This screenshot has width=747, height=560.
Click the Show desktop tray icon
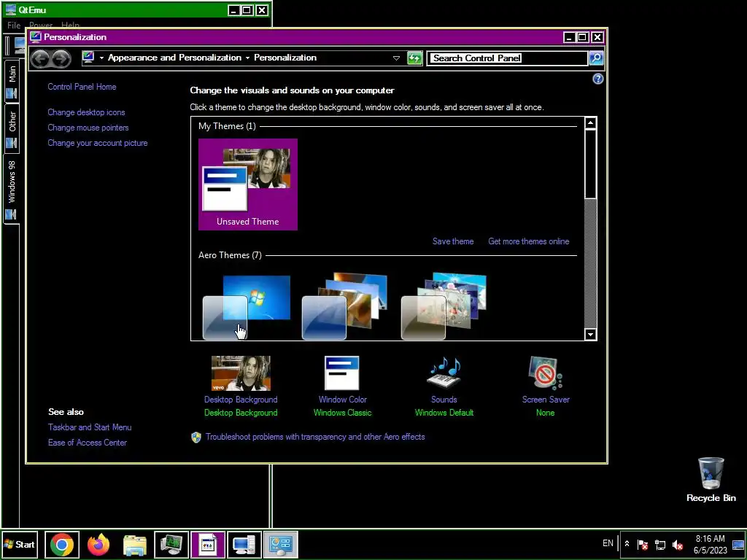click(x=738, y=544)
